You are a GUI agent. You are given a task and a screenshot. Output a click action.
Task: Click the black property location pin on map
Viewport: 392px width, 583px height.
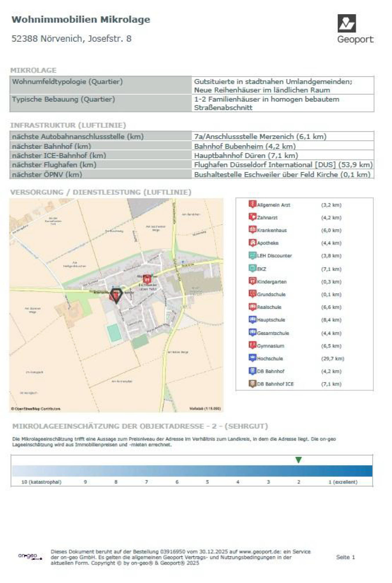(x=116, y=296)
